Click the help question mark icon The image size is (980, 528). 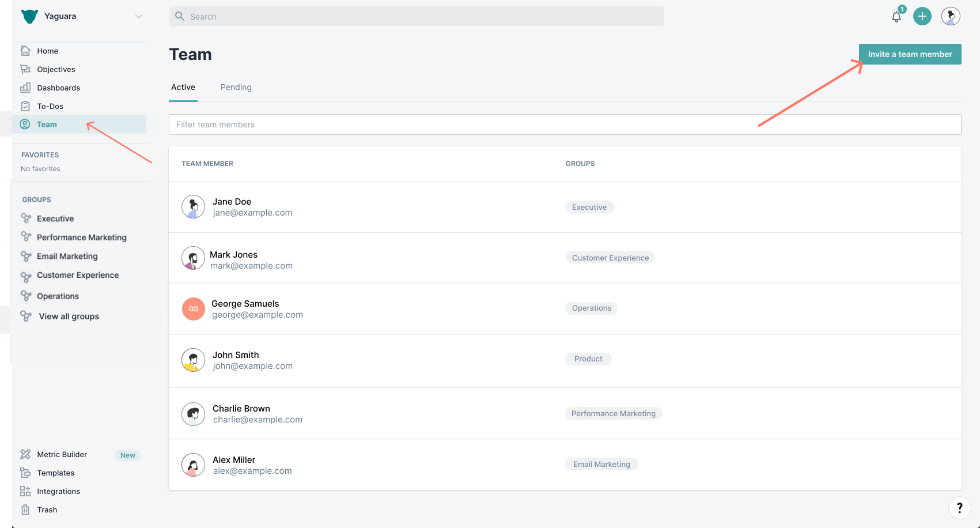click(959, 507)
